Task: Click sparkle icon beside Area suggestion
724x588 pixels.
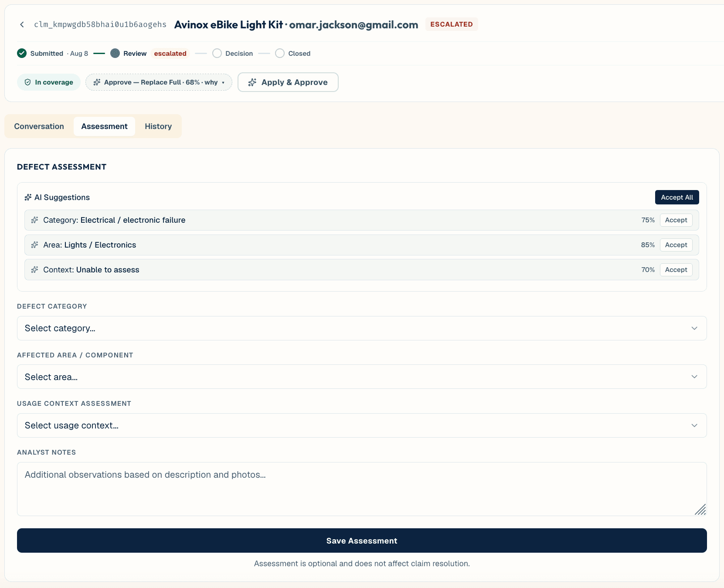Action: click(34, 245)
